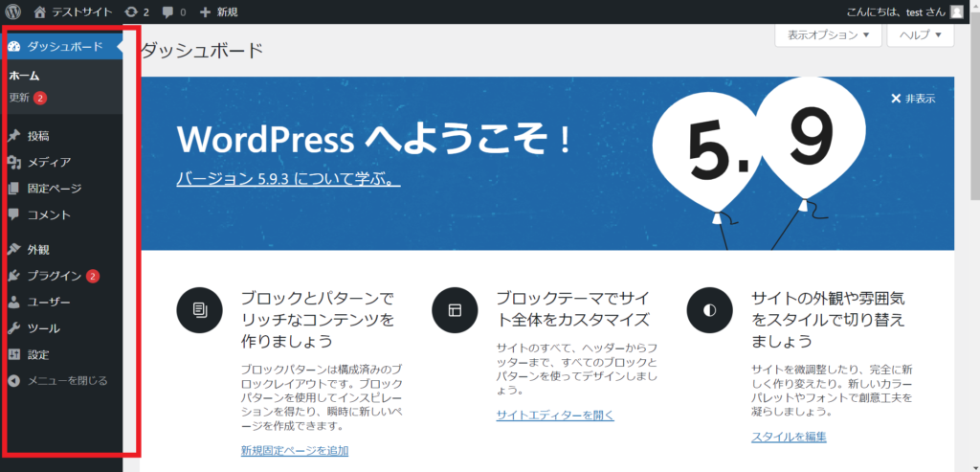Click the pushpin icon beside 投稿

[14, 136]
